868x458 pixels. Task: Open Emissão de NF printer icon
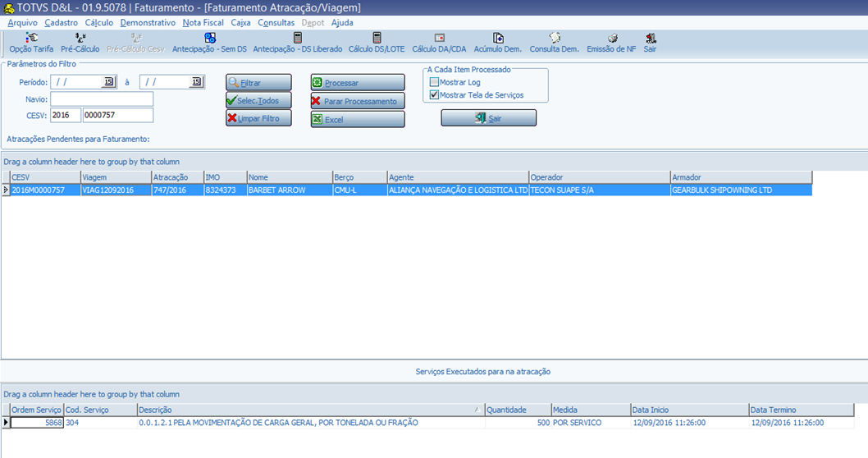tap(612, 39)
